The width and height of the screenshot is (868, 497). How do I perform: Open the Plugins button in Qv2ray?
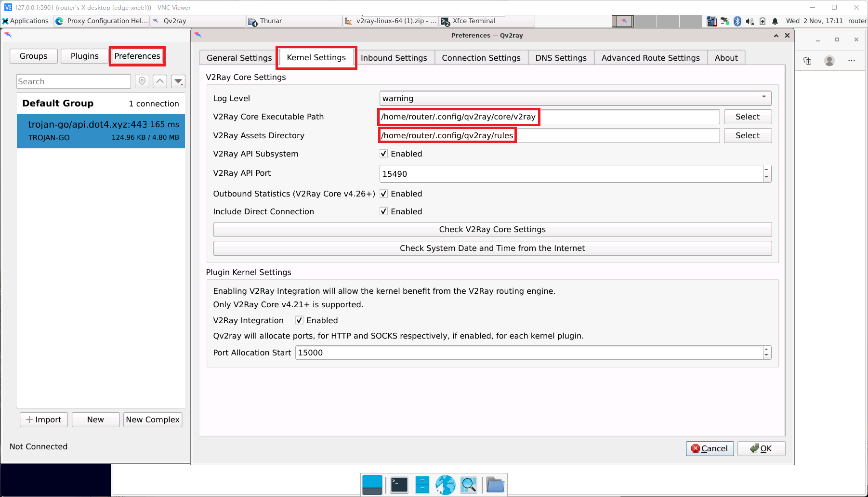[x=85, y=56]
